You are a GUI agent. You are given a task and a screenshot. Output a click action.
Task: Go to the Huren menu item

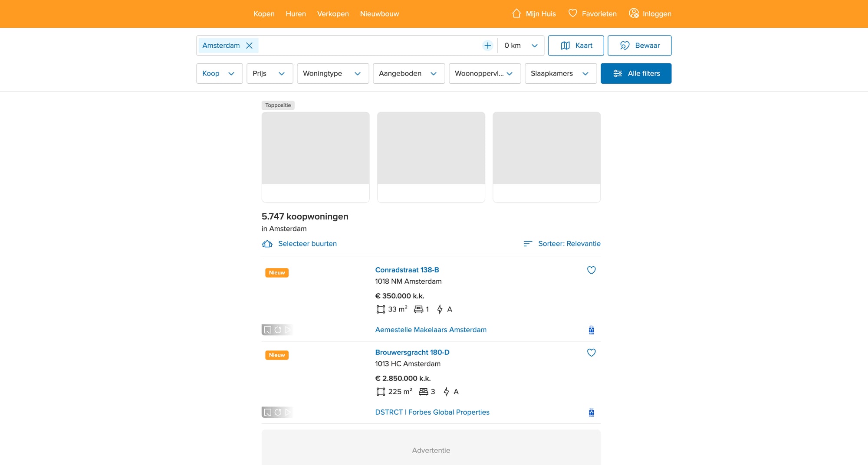(296, 14)
